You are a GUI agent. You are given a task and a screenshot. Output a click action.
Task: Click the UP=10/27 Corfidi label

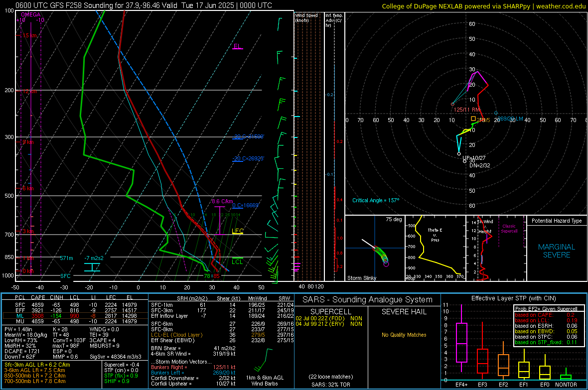pyautogui.click(x=474, y=158)
